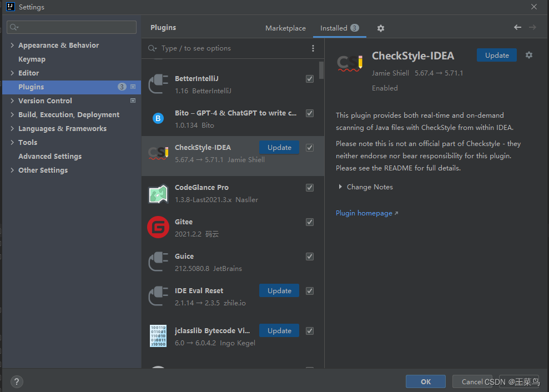Click the project-level icon beside Version Control

click(x=133, y=100)
